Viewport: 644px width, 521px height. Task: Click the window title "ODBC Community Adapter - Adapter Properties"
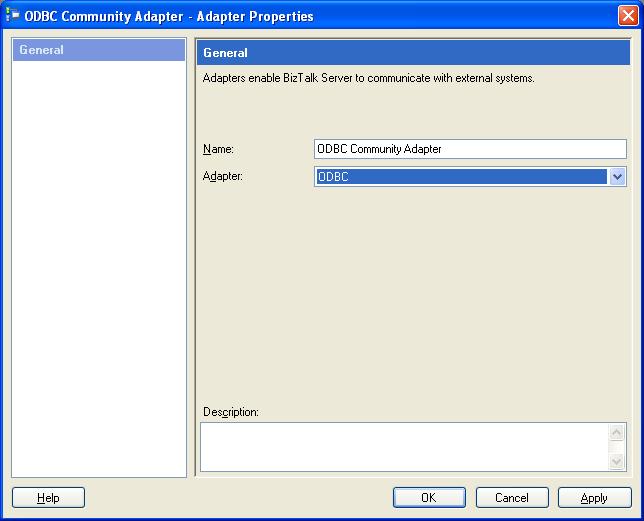tap(169, 16)
